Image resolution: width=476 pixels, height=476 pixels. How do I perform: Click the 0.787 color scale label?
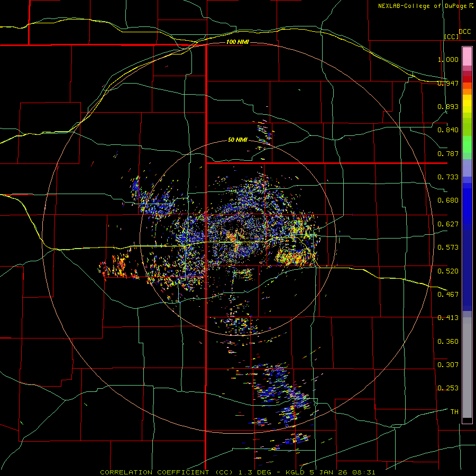point(448,153)
